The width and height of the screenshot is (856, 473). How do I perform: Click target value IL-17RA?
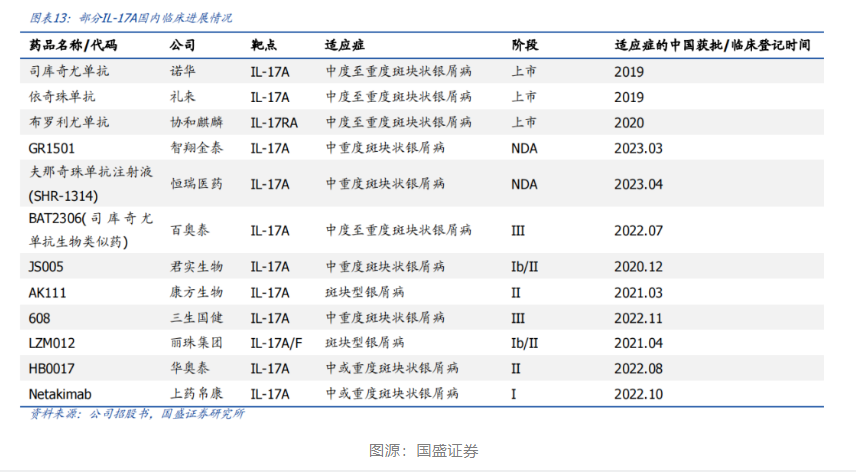[274, 123]
